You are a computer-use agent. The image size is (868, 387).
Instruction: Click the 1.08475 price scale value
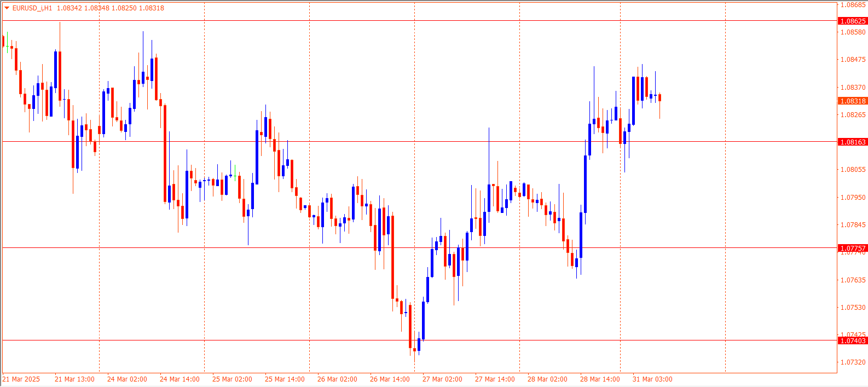point(853,60)
